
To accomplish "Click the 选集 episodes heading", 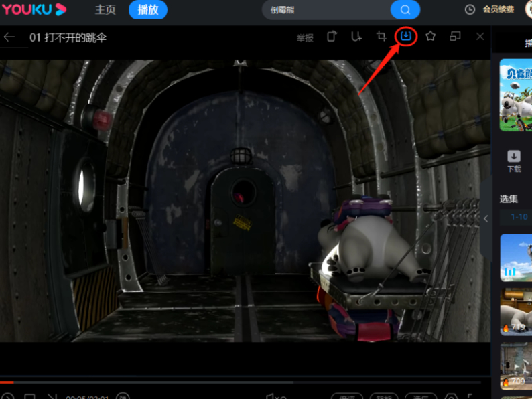I will (509, 199).
